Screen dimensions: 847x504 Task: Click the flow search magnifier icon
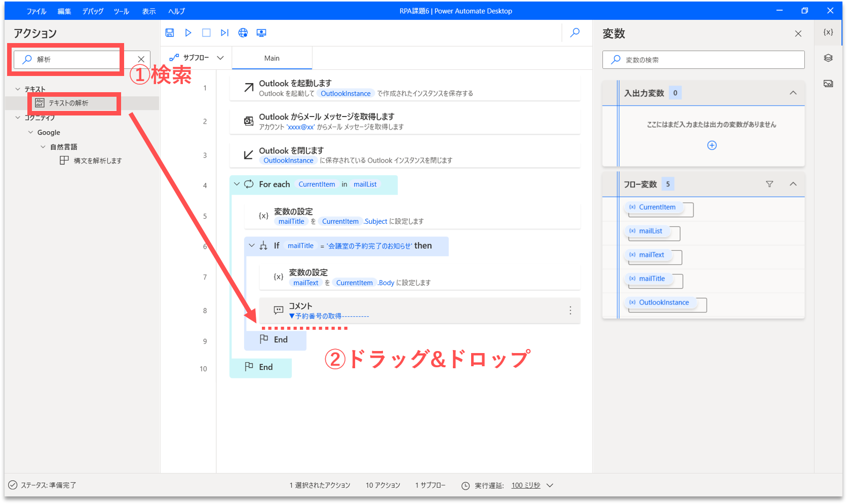(575, 33)
